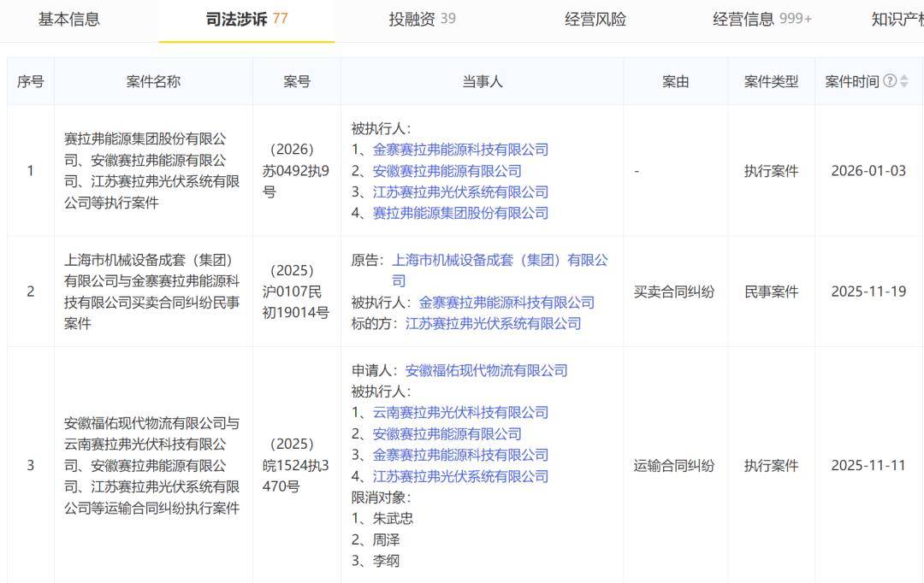The width and height of the screenshot is (924, 583).
Task: Open plaintiff 上海市机械设备成套（集团）有限公司 link
Action: [x=500, y=261]
